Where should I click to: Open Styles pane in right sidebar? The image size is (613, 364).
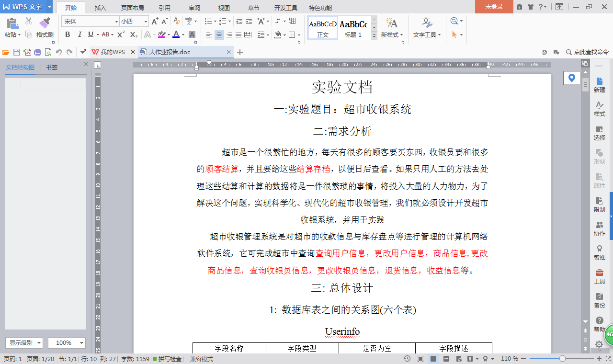coord(599,109)
